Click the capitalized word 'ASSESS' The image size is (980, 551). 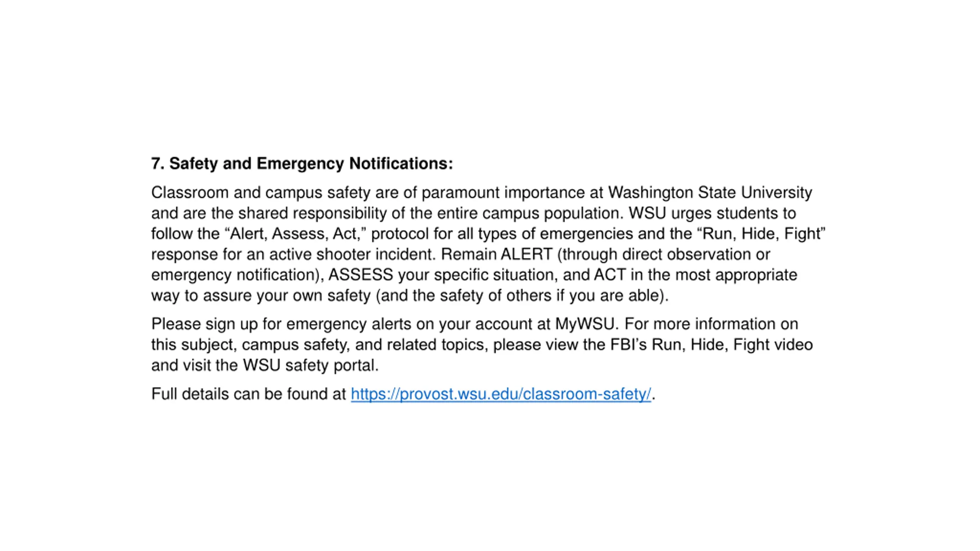[x=361, y=275]
